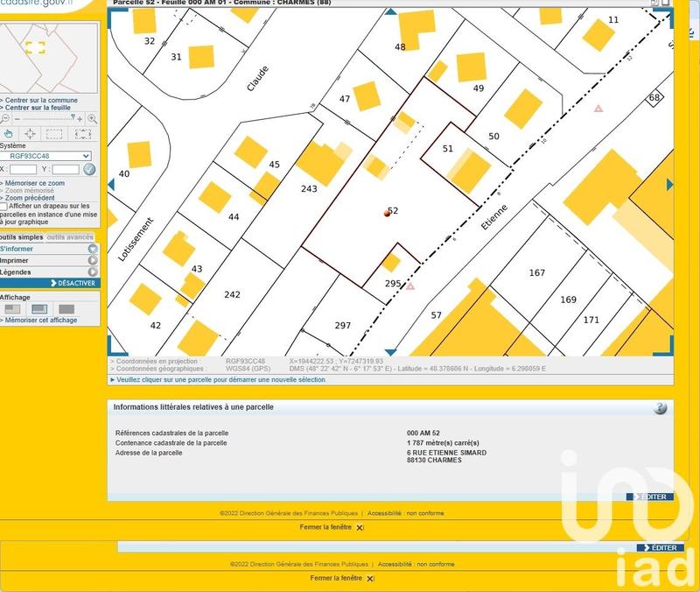Click the zoom-in magnifier icon
This screenshot has width=700, height=592.
[x=92, y=118]
